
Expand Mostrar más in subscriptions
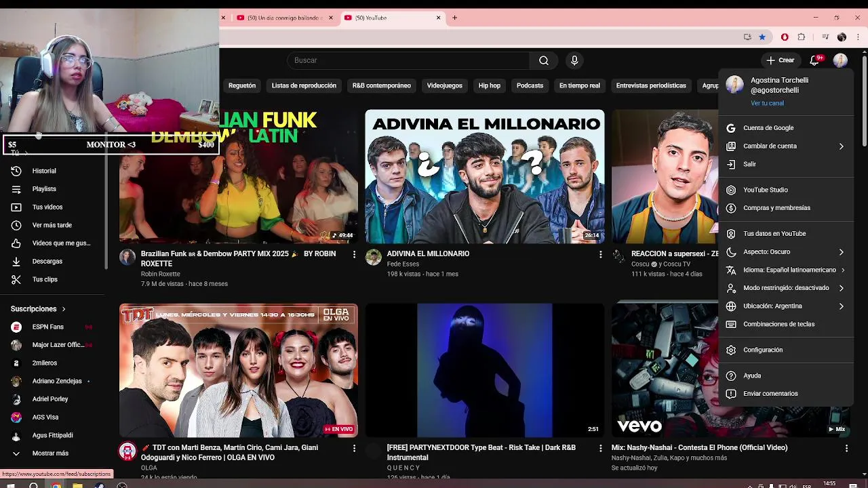click(53, 453)
